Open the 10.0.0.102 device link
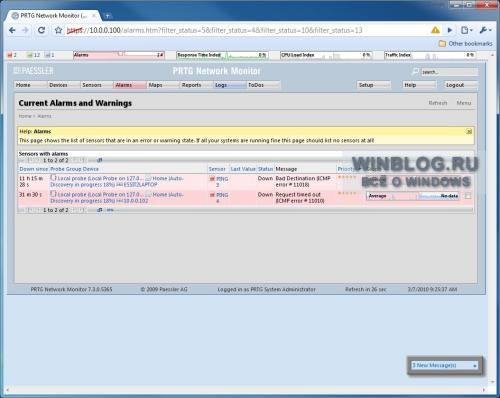Screen dimensions: 500x398 click(135, 201)
